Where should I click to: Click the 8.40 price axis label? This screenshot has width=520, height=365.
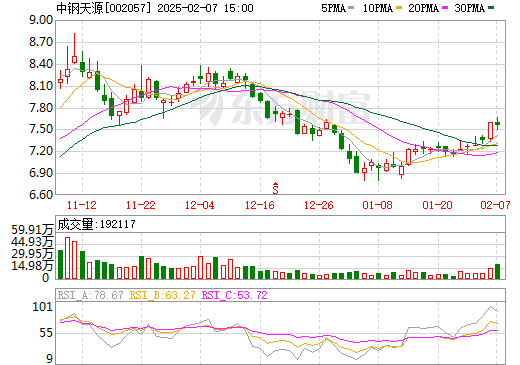click(x=41, y=64)
